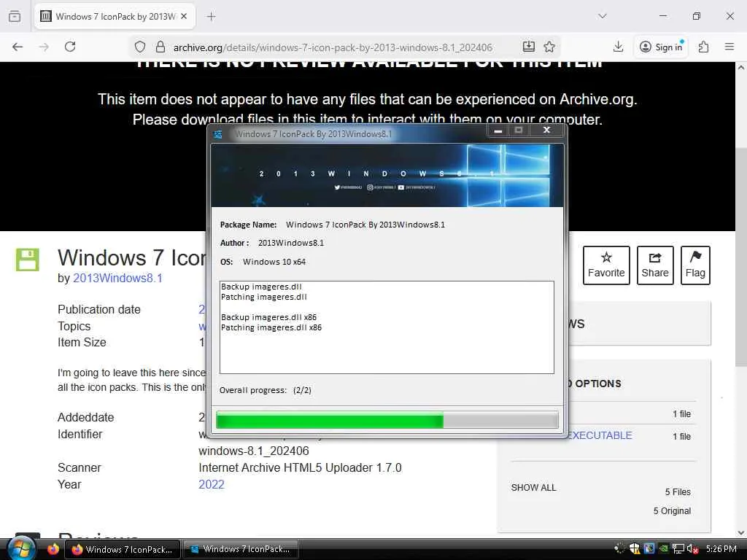This screenshot has width=747, height=560.
Task: Click the installer dialog's title bar icon
Action: [x=217, y=134]
